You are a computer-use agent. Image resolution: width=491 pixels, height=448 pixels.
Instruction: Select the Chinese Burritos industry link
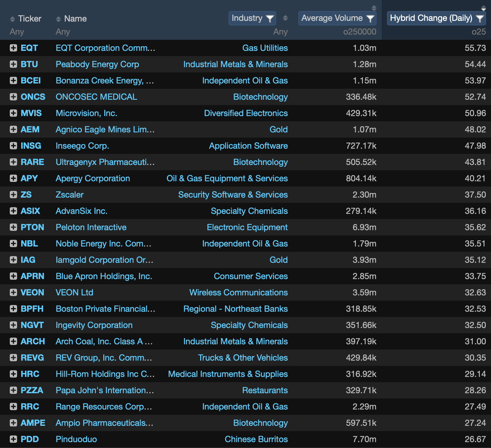(x=256, y=439)
